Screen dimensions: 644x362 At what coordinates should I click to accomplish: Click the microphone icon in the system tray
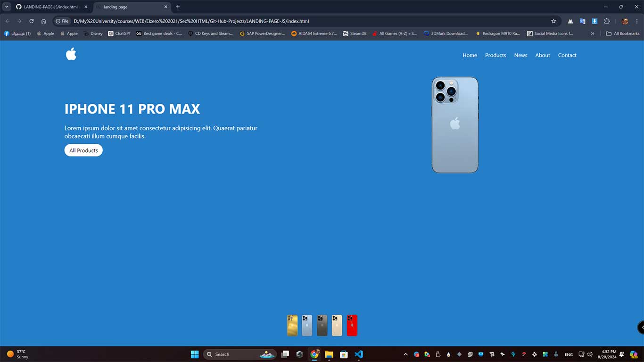point(556,354)
